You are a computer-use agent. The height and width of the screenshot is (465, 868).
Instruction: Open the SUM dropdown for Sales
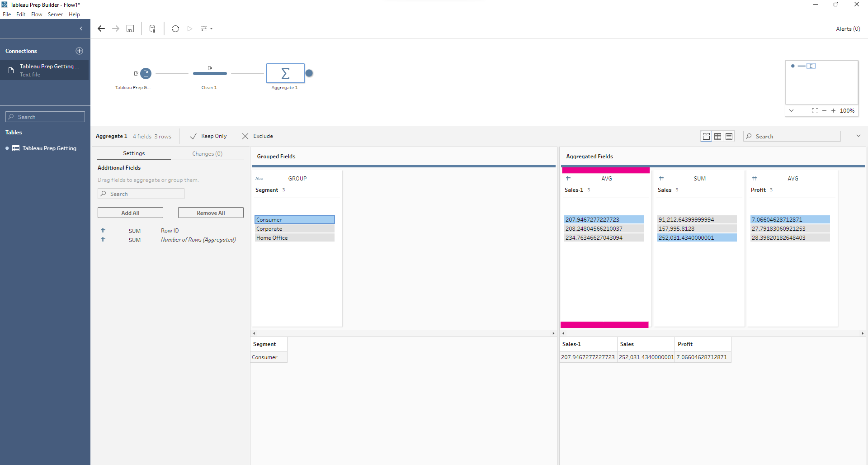point(700,179)
